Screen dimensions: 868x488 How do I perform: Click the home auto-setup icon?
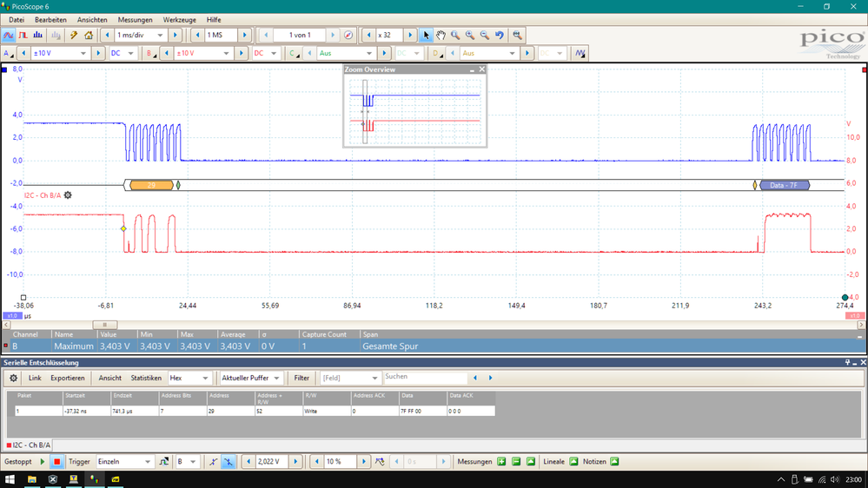pyautogui.click(x=89, y=36)
